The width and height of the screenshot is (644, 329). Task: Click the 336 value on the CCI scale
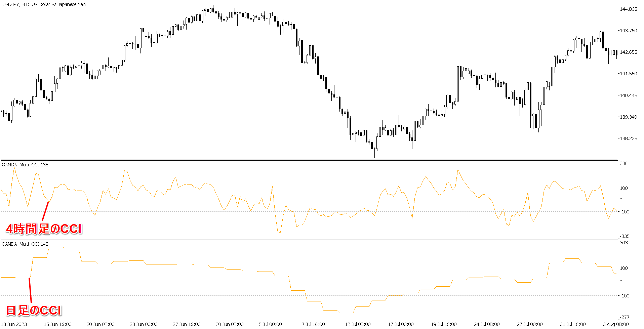point(623,163)
